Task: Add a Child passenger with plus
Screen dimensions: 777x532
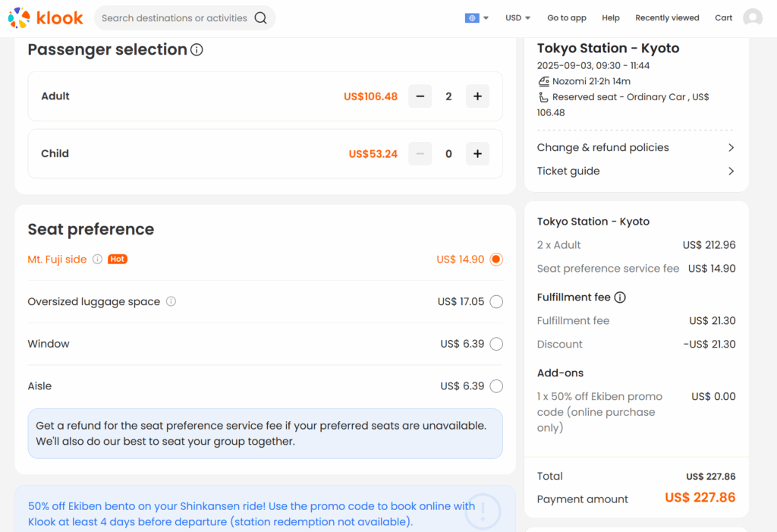Action: click(477, 154)
